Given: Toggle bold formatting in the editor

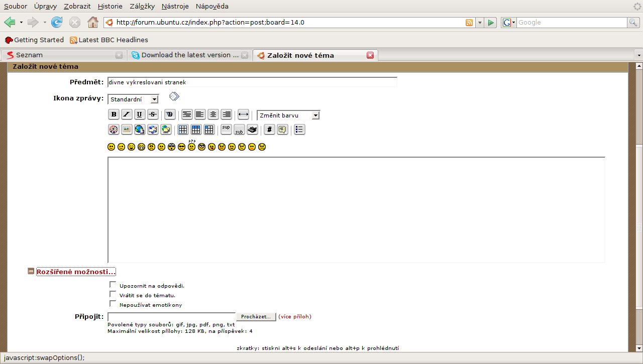Looking at the screenshot, I should point(114,114).
